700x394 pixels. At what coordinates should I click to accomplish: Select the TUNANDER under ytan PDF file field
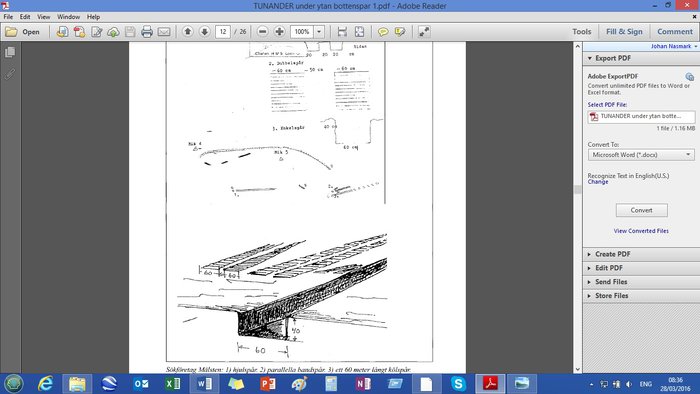(641, 116)
